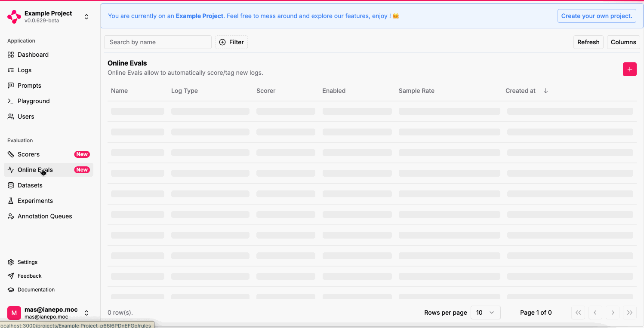Screen dimensions: 644x328
Task: Click the Online Evals activity icon
Action: (11, 170)
